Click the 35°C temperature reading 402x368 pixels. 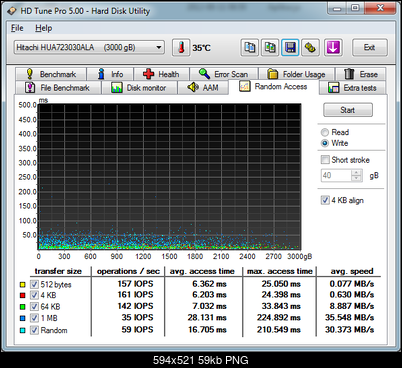(202, 48)
